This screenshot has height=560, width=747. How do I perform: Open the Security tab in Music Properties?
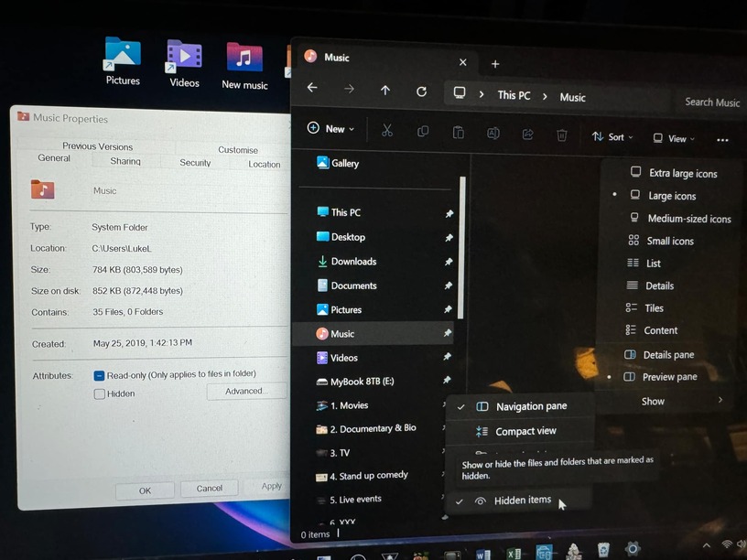(195, 162)
